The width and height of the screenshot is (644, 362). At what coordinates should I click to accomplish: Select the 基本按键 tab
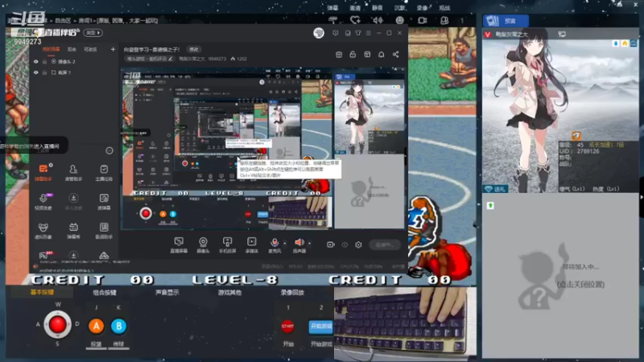pyautogui.click(x=42, y=292)
